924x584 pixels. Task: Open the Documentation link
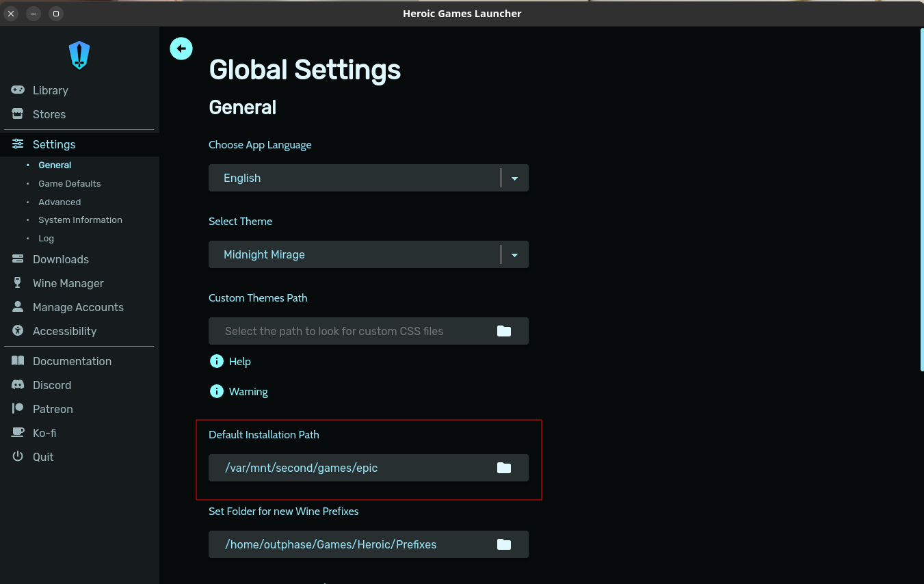point(72,361)
